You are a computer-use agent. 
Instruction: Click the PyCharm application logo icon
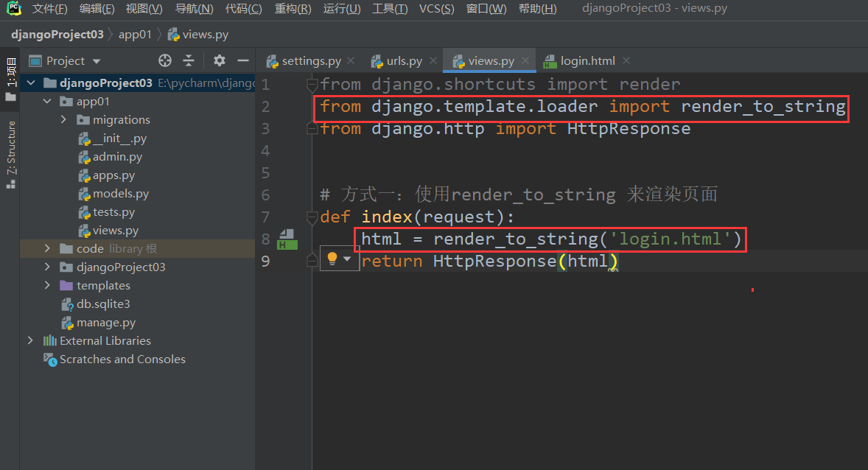[14, 8]
